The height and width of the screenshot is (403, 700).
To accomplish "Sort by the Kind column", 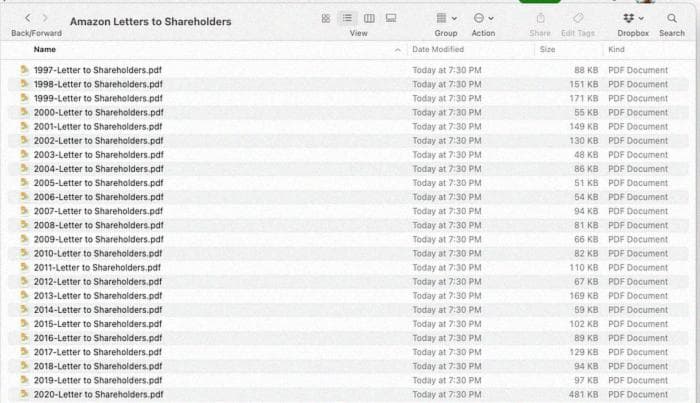I will point(616,49).
